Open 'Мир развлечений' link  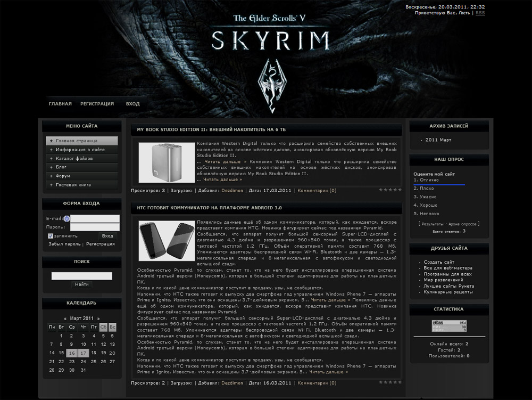(x=443, y=280)
